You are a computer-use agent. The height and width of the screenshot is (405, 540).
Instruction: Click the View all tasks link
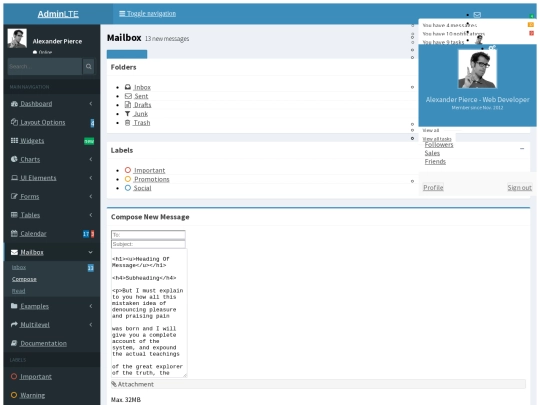[x=437, y=139]
